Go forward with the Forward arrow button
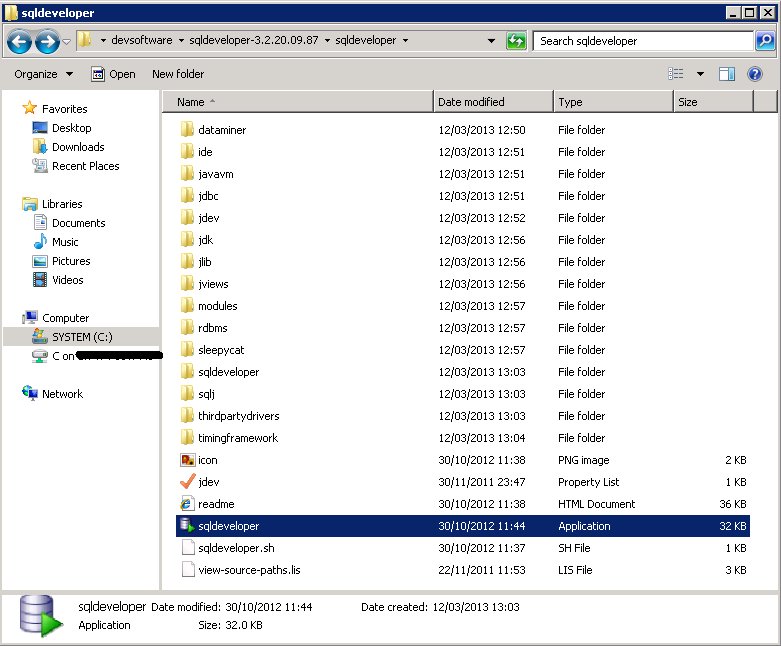Image resolution: width=781 pixels, height=646 pixels. pos(48,42)
